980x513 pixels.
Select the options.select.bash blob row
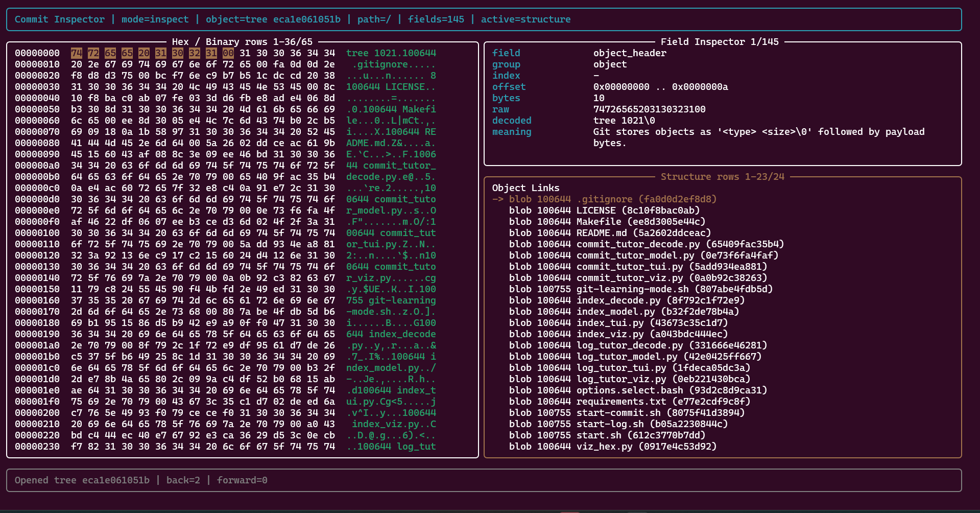pyautogui.click(x=638, y=390)
